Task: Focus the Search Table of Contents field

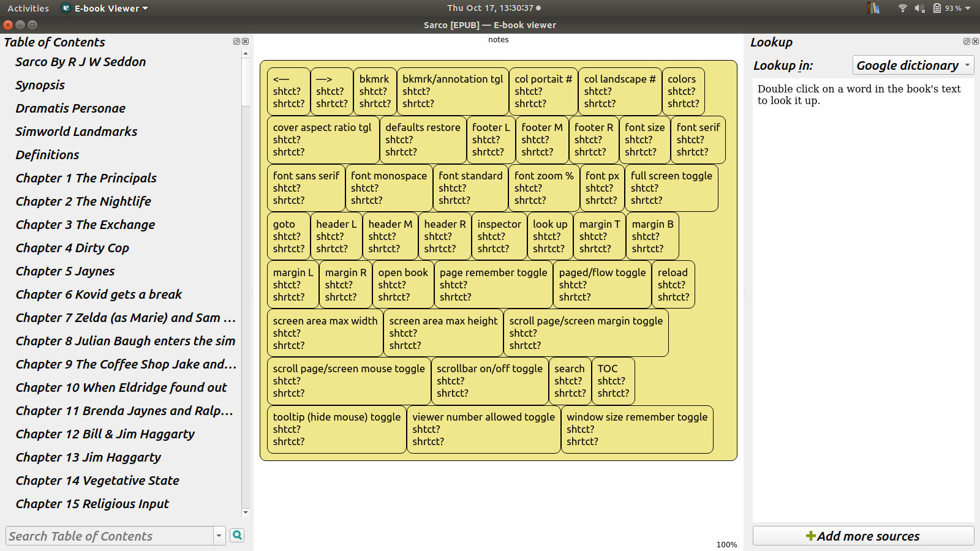Action: click(x=110, y=536)
